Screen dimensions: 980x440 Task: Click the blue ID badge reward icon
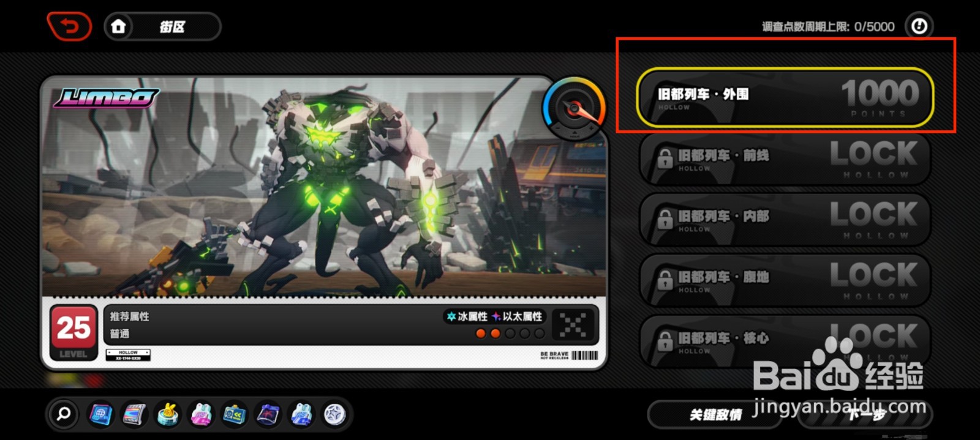coord(235,414)
